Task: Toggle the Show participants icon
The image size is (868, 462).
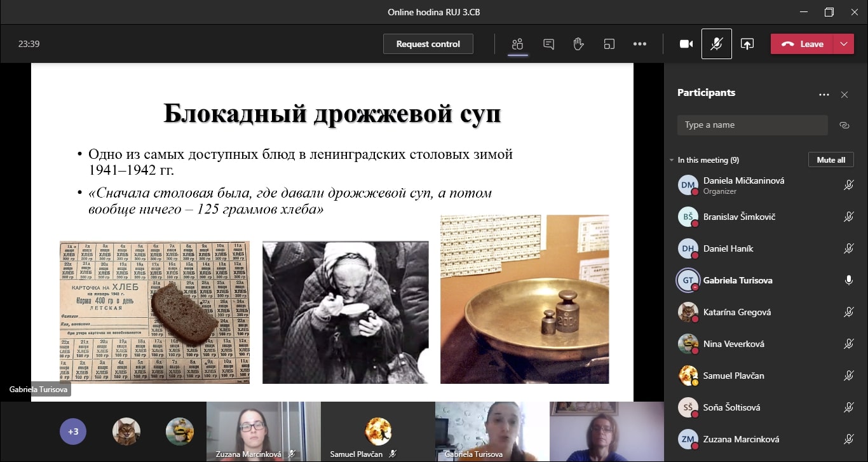Action: (518, 44)
